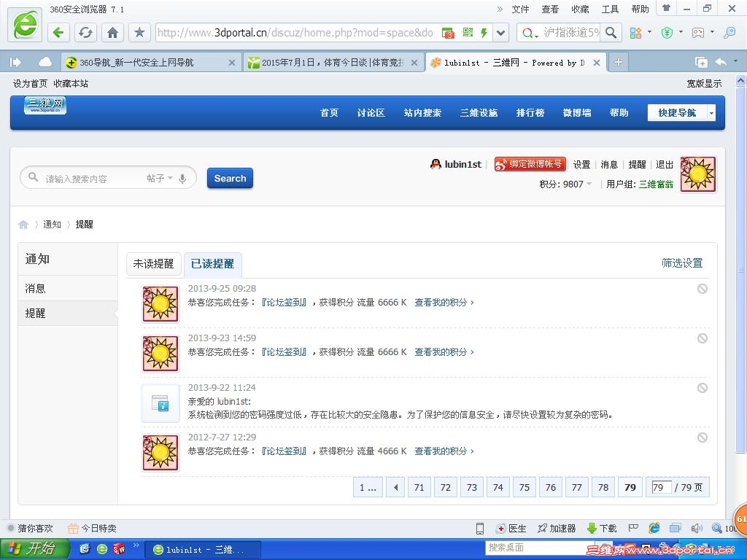The height and width of the screenshot is (560, 747).
Task: Open 论坛签到 link in 2012-7-27 notice
Action: [x=284, y=451]
